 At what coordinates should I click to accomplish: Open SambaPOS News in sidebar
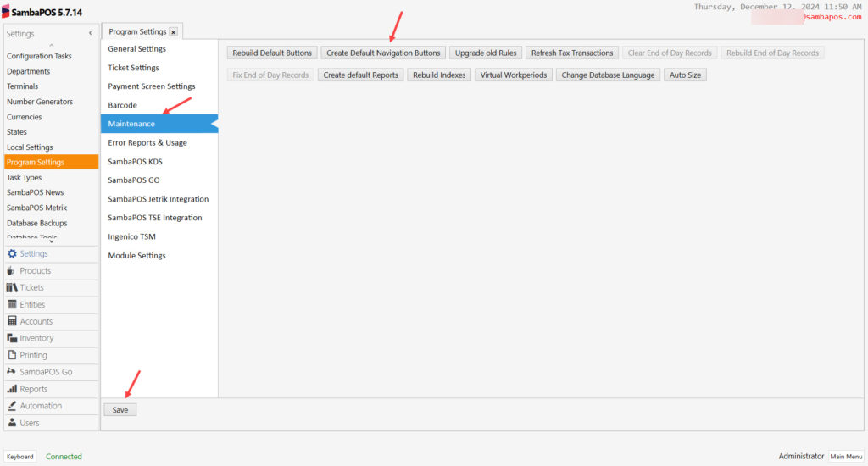coord(51,192)
